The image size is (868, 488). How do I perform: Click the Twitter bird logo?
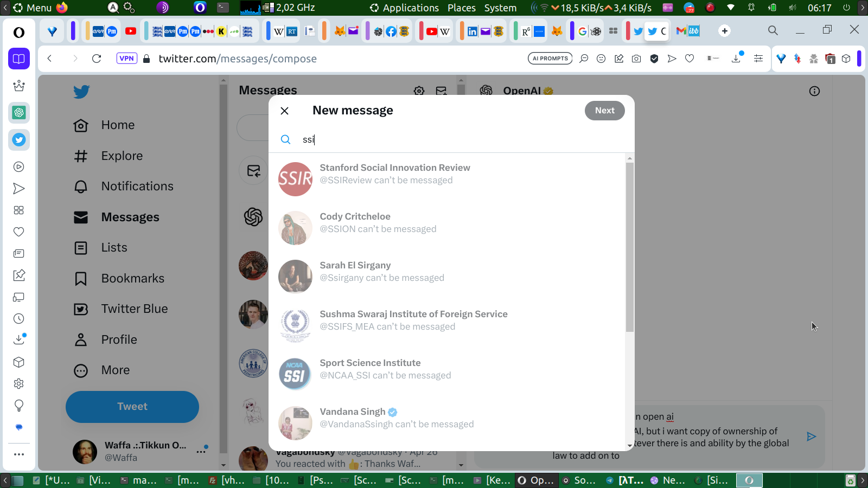81,92
